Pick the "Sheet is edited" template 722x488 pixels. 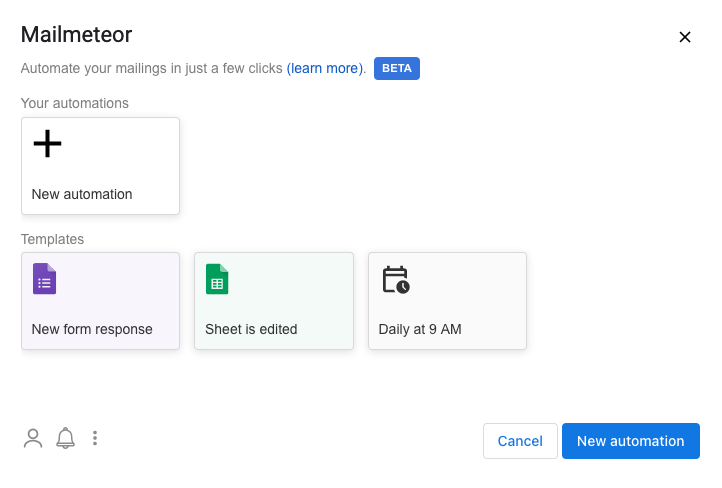pos(274,301)
